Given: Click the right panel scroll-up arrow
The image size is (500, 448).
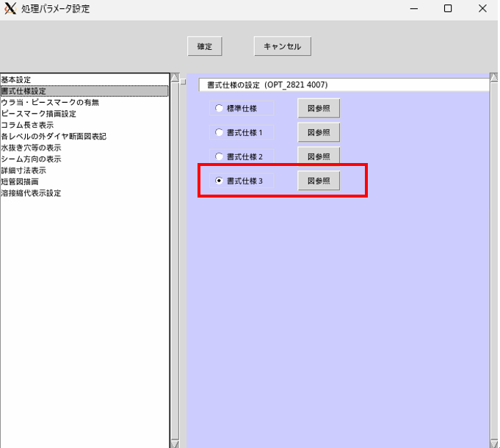Looking at the screenshot, I should pyautogui.click(x=493, y=78).
